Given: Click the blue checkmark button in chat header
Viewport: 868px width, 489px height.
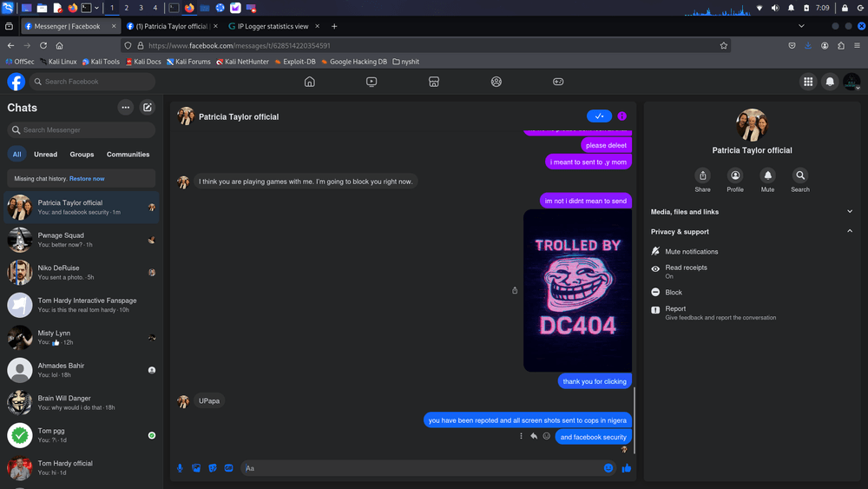Looking at the screenshot, I should click(x=599, y=116).
